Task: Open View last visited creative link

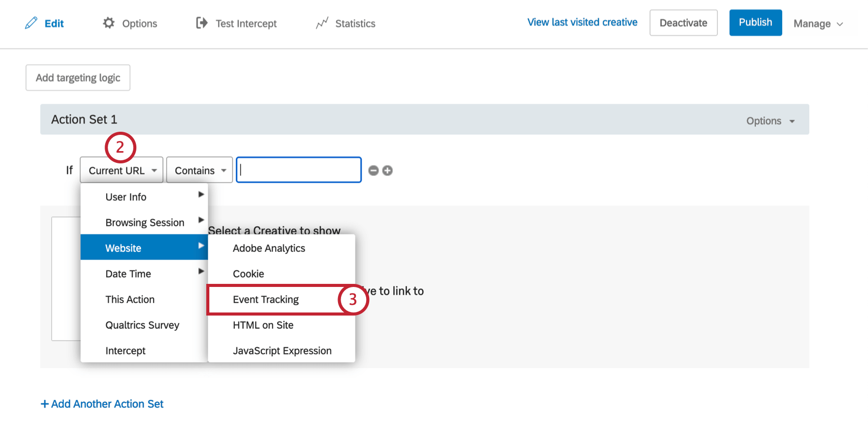Action: tap(582, 22)
